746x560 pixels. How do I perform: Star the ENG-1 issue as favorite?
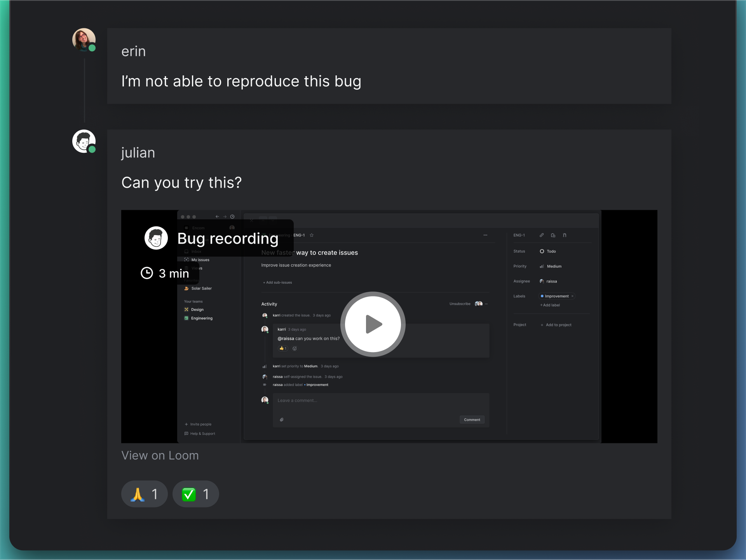[x=312, y=235]
